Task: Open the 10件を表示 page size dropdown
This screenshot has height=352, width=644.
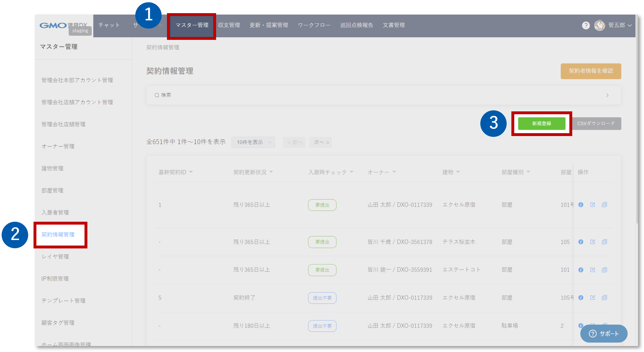Action: click(x=253, y=142)
